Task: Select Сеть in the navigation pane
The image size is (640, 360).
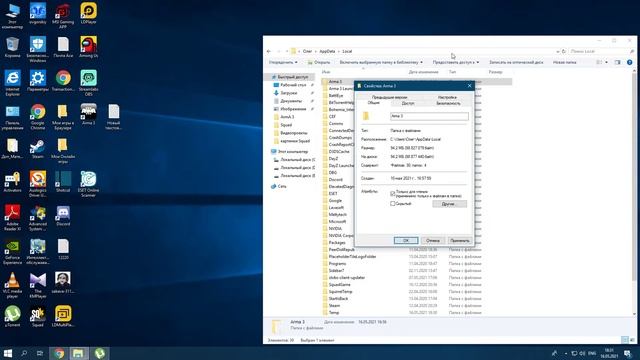Action: [x=282, y=186]
